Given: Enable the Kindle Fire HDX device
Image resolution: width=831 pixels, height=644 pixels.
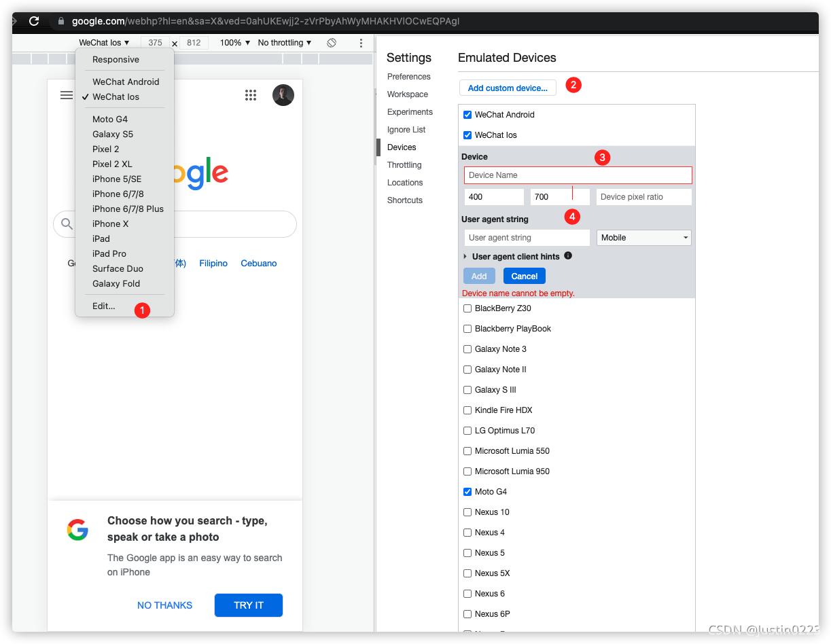Looking at the screenshot, I should click(467, 410).
